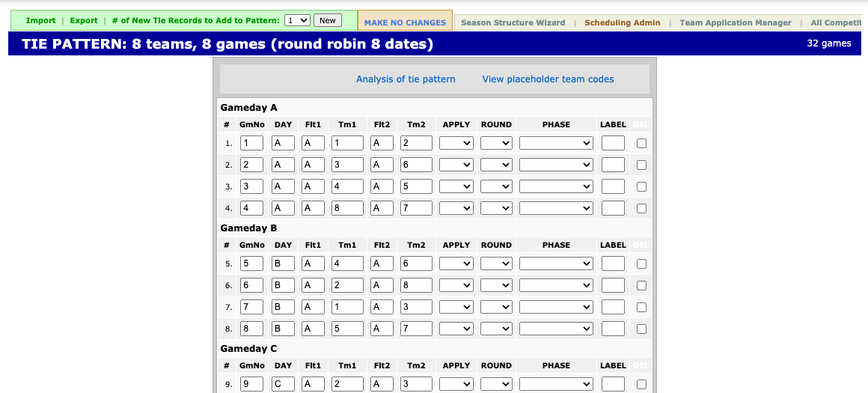Focus the GmNo field in row 9

point(251,384)
